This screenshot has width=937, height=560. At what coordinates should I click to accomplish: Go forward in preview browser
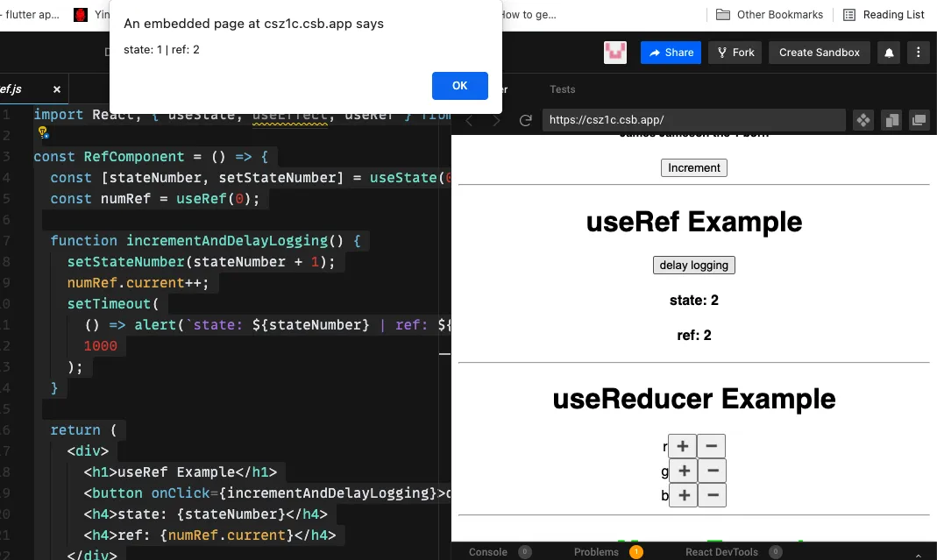pyautogui.click(x=496, y=120)
